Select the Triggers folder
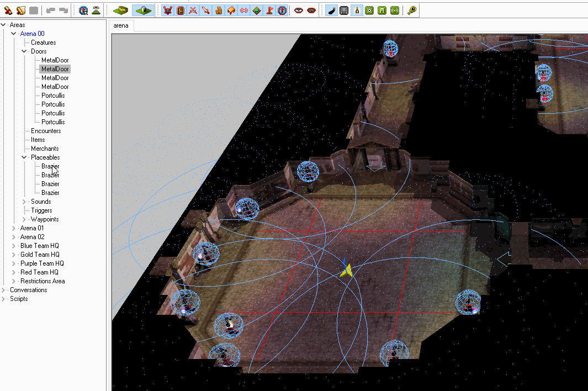 click(41, 210)
